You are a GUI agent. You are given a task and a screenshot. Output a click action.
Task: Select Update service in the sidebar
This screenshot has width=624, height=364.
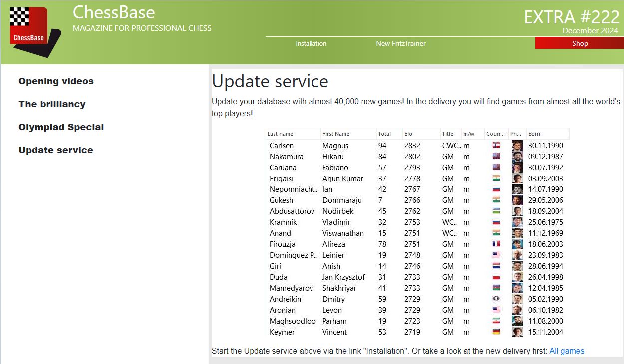pos(55,150)
